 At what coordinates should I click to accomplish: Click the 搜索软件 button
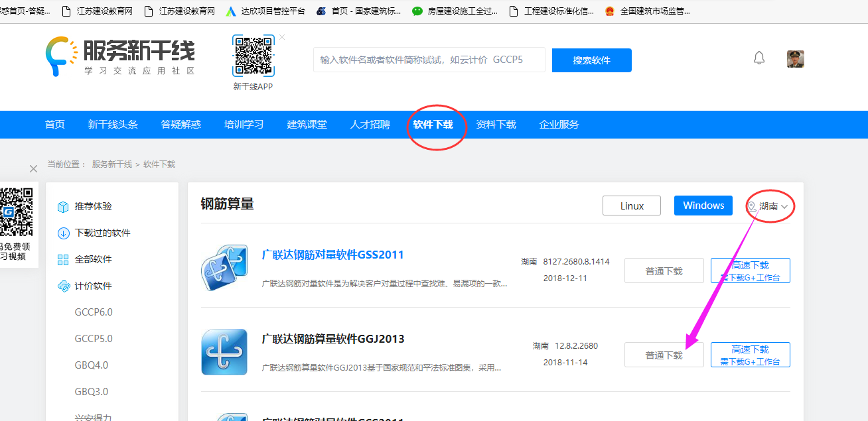592,60
